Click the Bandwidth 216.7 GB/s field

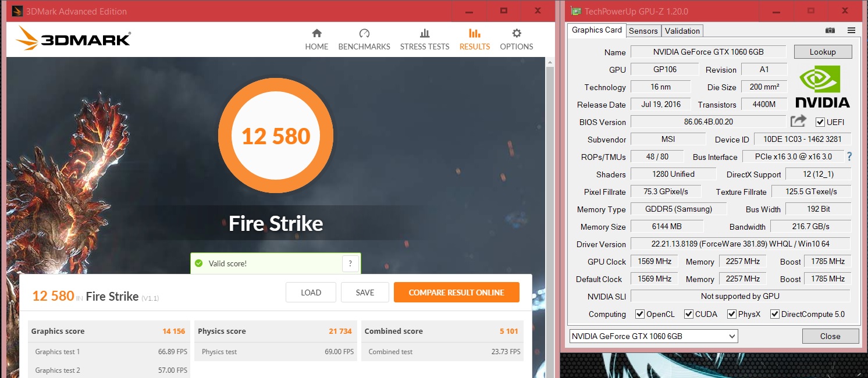coord(811,226)
